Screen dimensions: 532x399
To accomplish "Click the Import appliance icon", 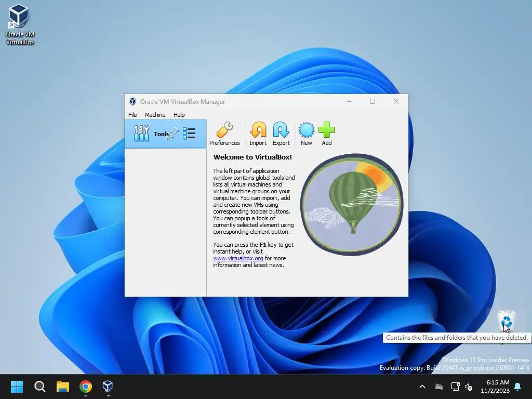I will click(258, 134).
